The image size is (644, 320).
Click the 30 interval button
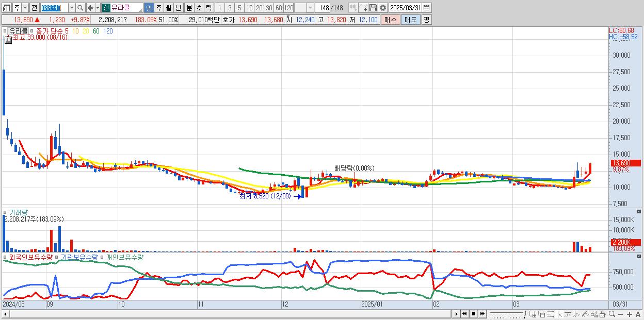(x=269, y=8)
